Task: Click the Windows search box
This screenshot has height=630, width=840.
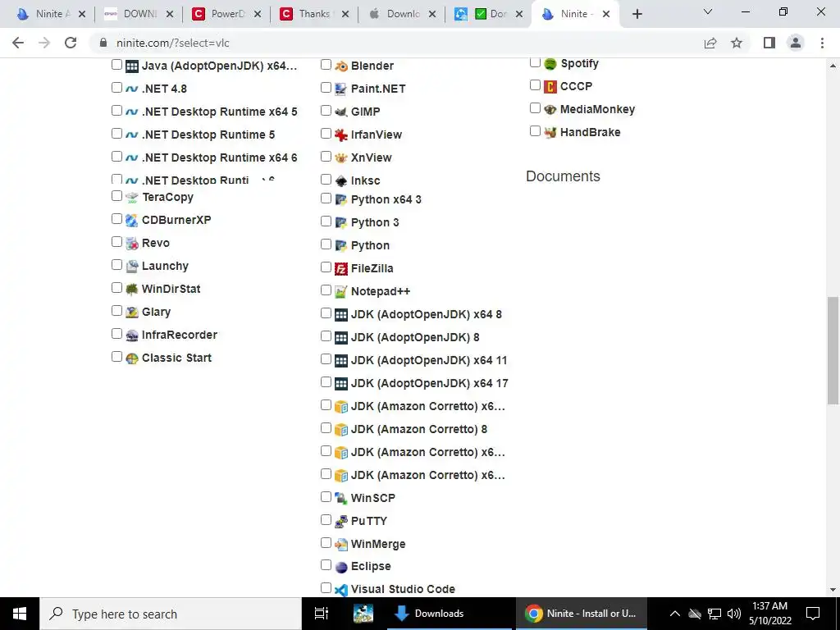Action: pos(171,614)
